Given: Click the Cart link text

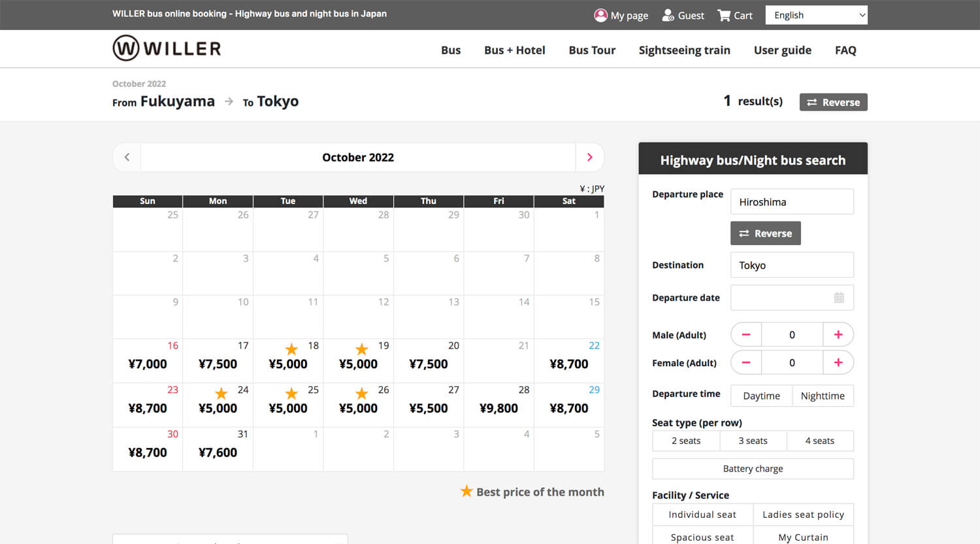Looking at the screenshot, I should click(743, 16).
